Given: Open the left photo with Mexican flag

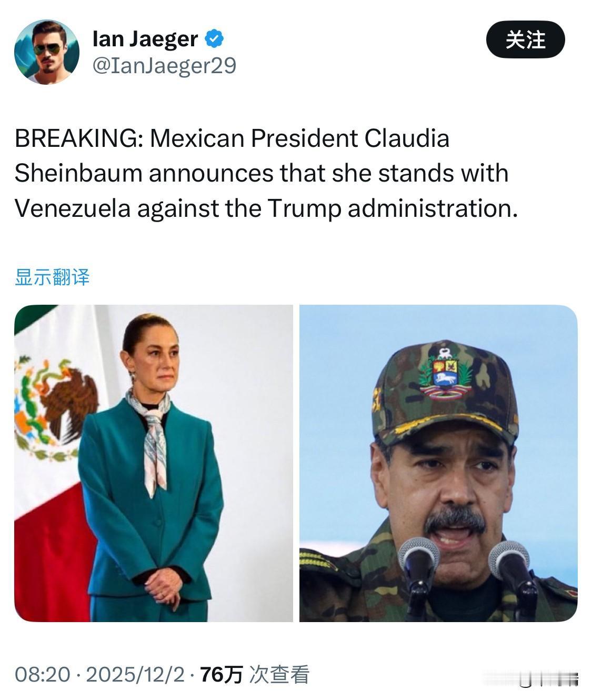Looking at the screenshot, I should tap(154, 463).
